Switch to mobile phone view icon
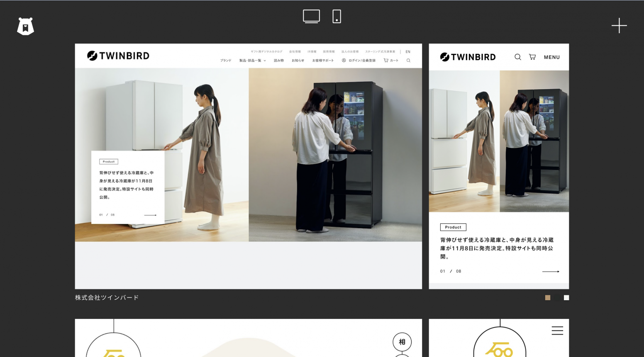 (337, 16)
